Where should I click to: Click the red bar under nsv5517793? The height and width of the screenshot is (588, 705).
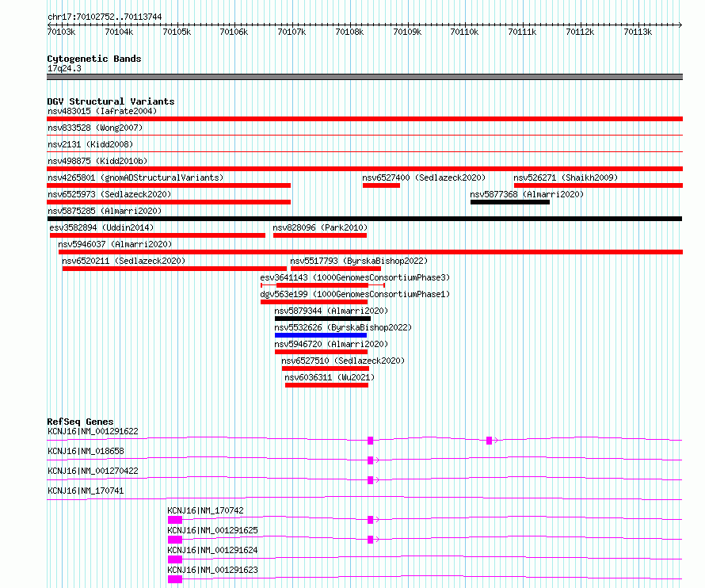coord(336,269)
